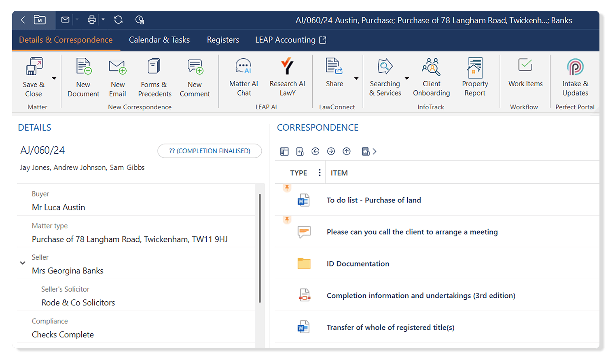Click the up arrow circle icon
Viewport: 614px width, 364px height.
[347, 151]
